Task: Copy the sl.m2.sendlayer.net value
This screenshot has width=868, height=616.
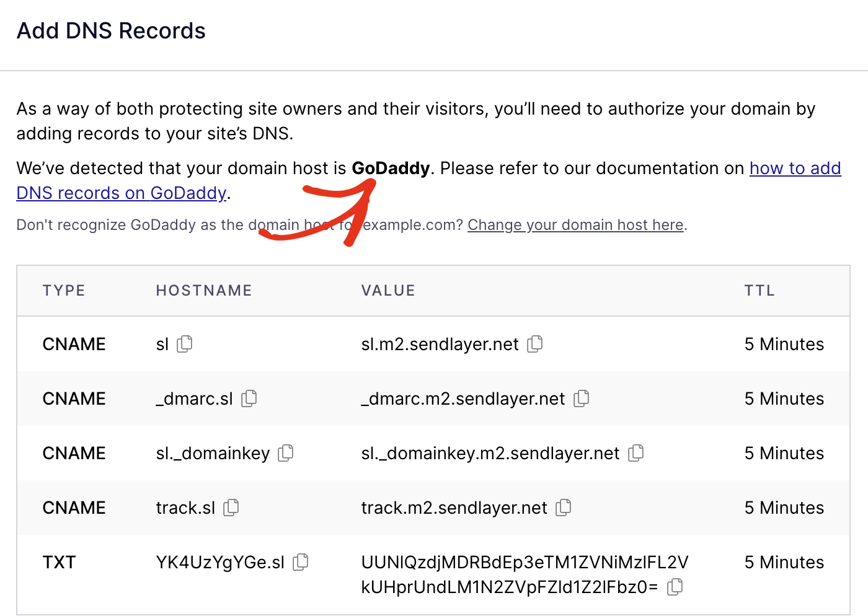Action: click(x=535, y=344)
